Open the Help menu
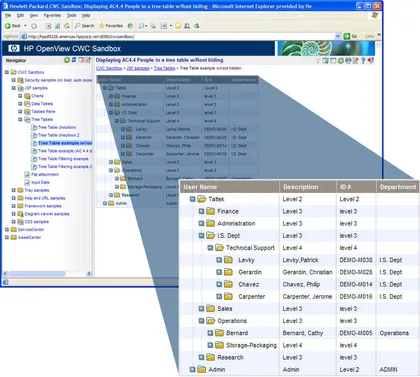The image size is (420, 377). (x=86, y=15)
